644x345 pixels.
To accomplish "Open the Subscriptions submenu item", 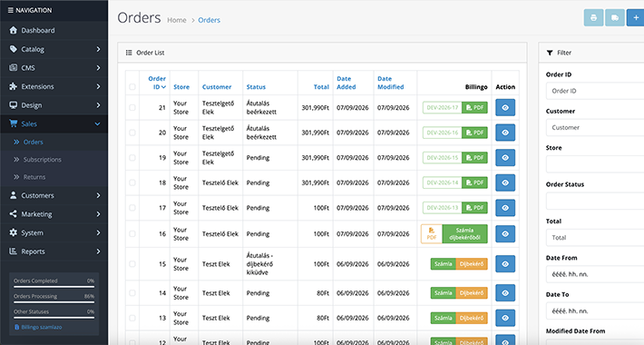I will pos(43,160).
